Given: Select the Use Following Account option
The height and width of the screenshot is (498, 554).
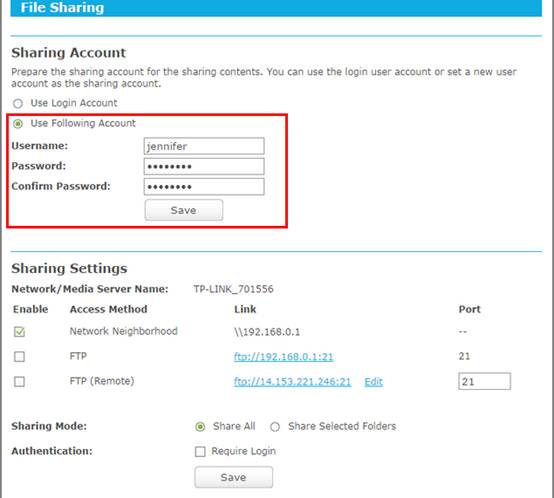Looking at the screenshot, I should click(18, 124).
